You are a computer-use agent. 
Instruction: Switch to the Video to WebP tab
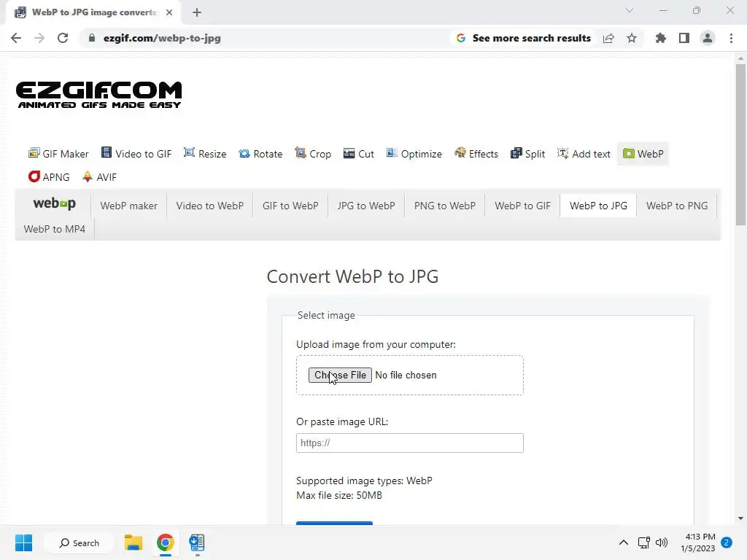coord(209,206)
